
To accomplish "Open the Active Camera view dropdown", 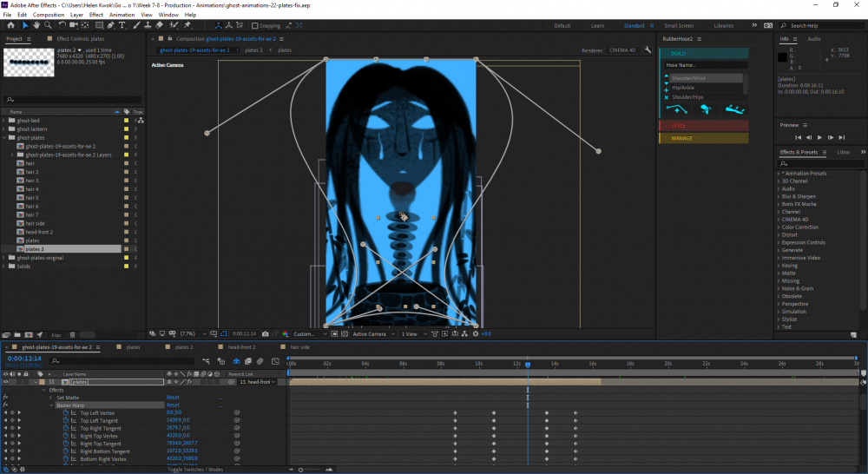I will 373,334.
